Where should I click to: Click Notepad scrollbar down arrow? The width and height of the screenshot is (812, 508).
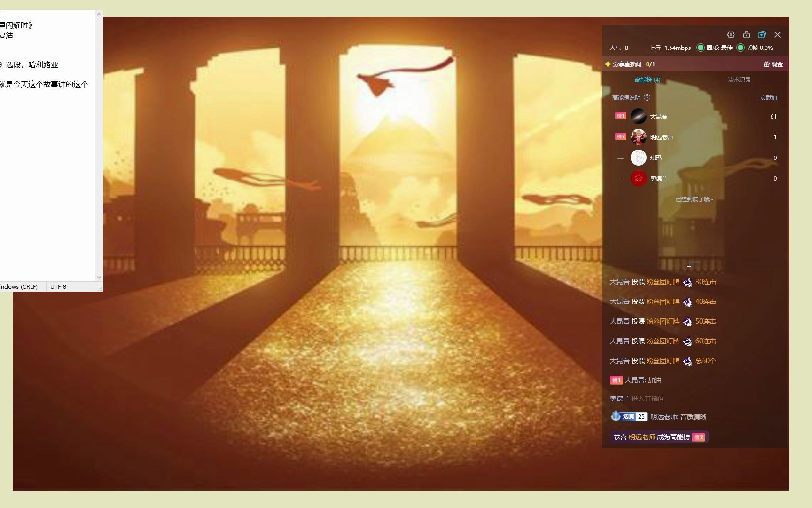tap(99, 278)
